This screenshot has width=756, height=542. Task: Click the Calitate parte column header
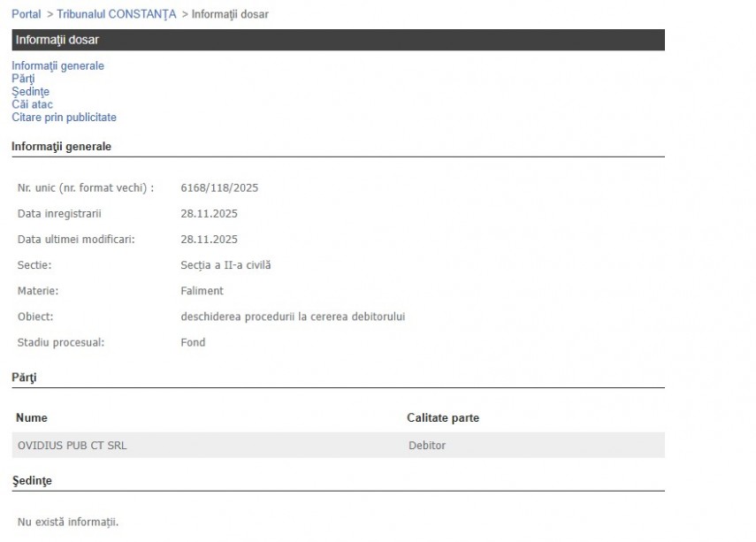443,417
